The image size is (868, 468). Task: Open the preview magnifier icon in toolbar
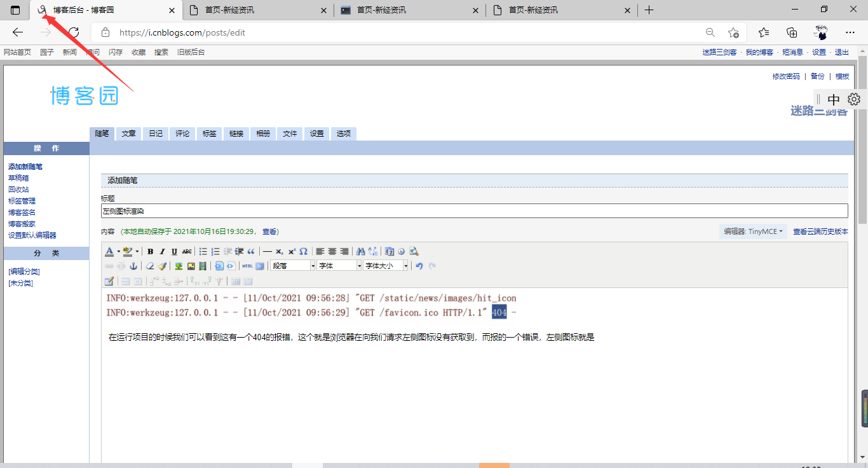click(414, 251)
